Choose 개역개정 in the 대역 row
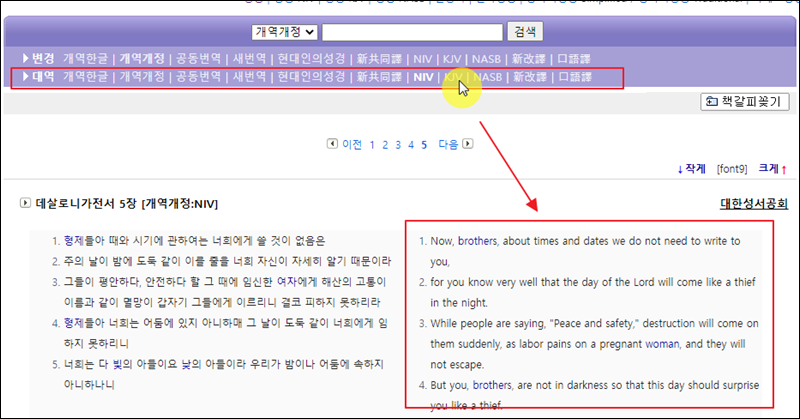Viewport: 800px width, 419px height. click(x=142, y=77)
